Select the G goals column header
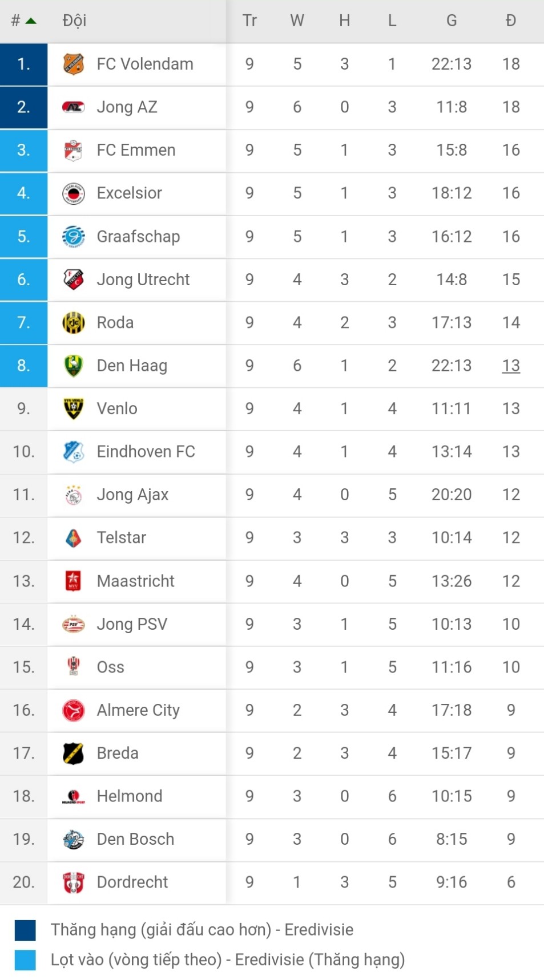The image size is (544, 980). coord(452,21)
